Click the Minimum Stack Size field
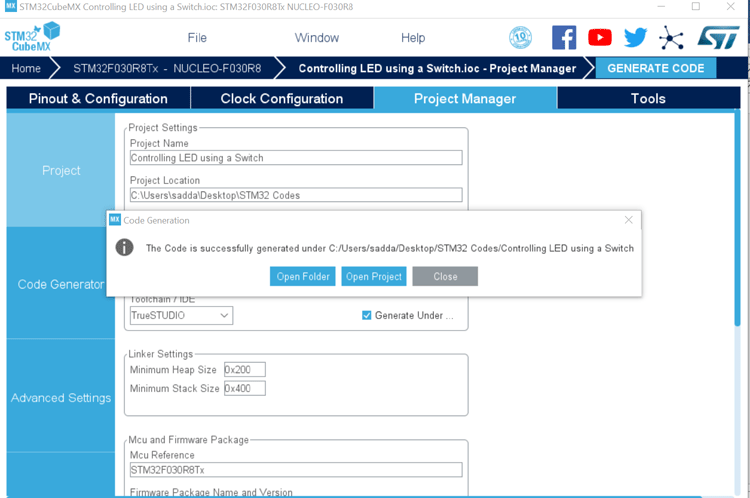 (244, 388)
